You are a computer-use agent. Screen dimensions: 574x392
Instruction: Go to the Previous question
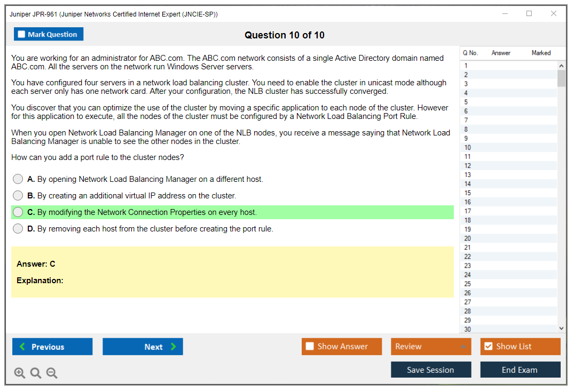coord(52,347)
